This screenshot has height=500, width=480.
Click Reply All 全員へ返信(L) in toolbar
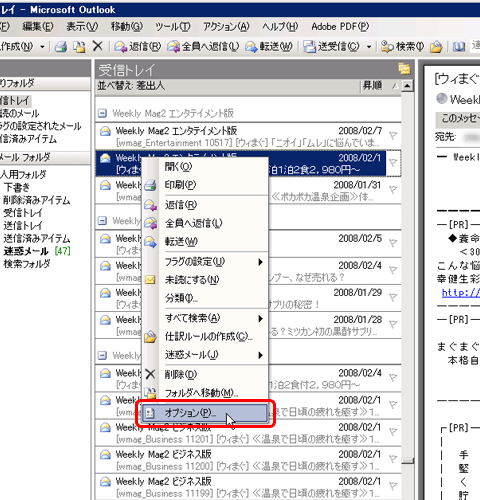pyautogui.click(x=203, y=47)
